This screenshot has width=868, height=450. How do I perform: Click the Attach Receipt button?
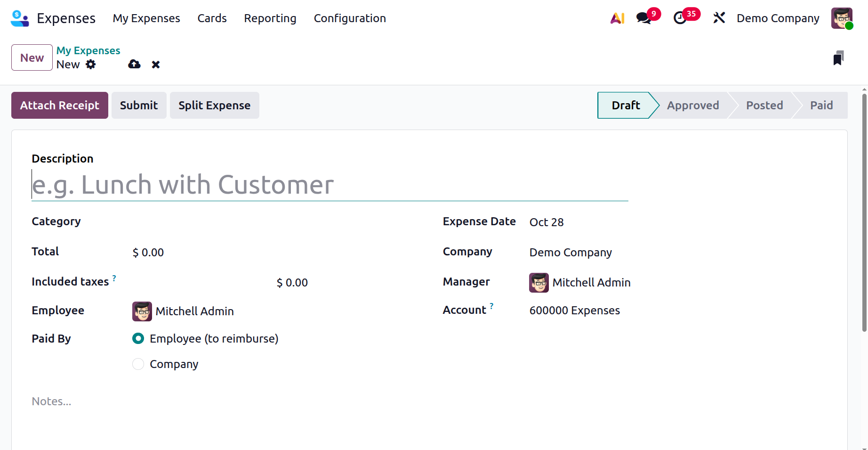click(x=60, y=106)
